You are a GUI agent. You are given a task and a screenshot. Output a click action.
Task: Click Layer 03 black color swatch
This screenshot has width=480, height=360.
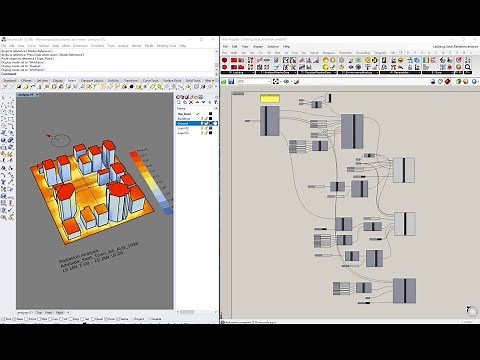click(210, 133)
